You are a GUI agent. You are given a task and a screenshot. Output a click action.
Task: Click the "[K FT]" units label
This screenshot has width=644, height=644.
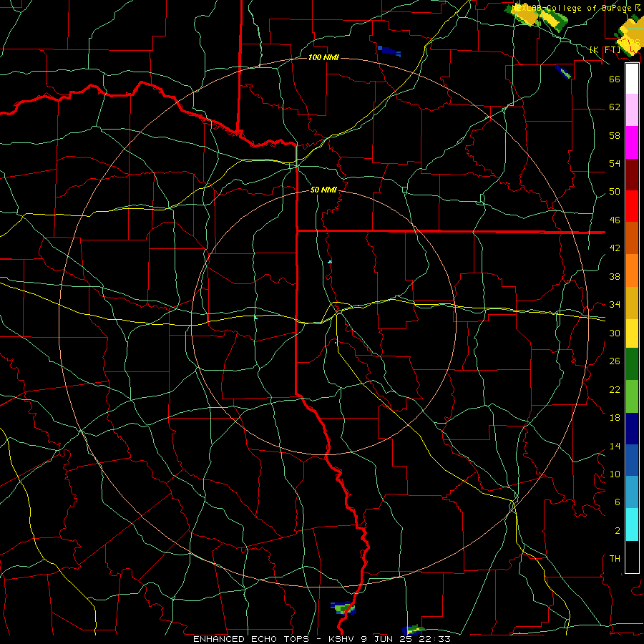605,49
